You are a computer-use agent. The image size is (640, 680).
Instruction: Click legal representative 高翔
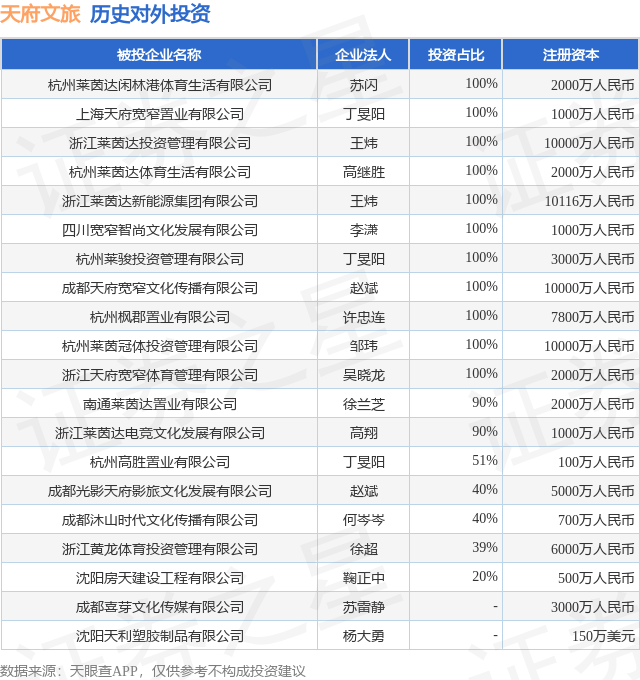(x=363, y=433)
